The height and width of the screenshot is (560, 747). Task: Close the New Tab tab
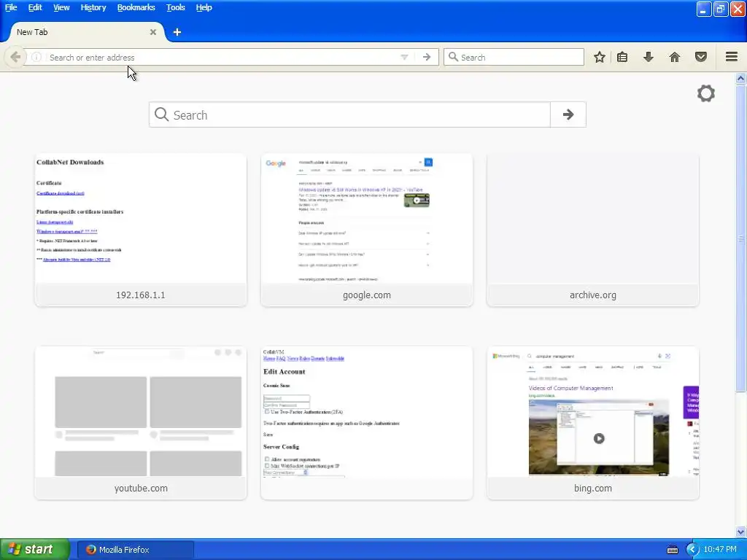coord(153,32)
